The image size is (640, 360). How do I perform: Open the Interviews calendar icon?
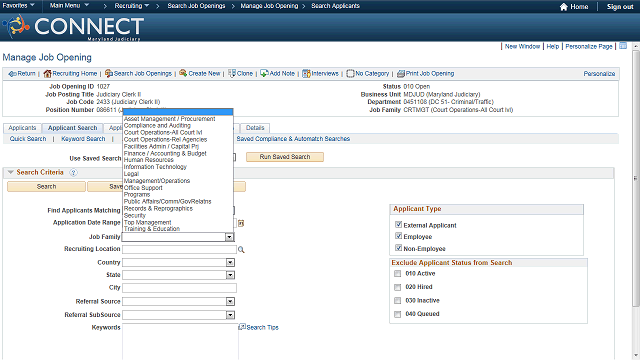point(306,73)
